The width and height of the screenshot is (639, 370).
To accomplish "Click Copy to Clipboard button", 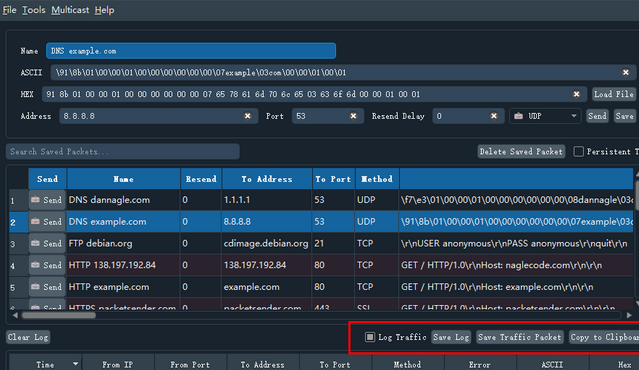I will [604, 337].
